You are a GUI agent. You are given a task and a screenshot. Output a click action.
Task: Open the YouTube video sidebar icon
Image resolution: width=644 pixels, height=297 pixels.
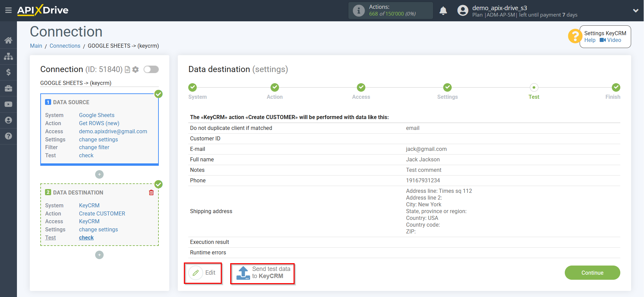pyautogui.click(x=8, y=104)
